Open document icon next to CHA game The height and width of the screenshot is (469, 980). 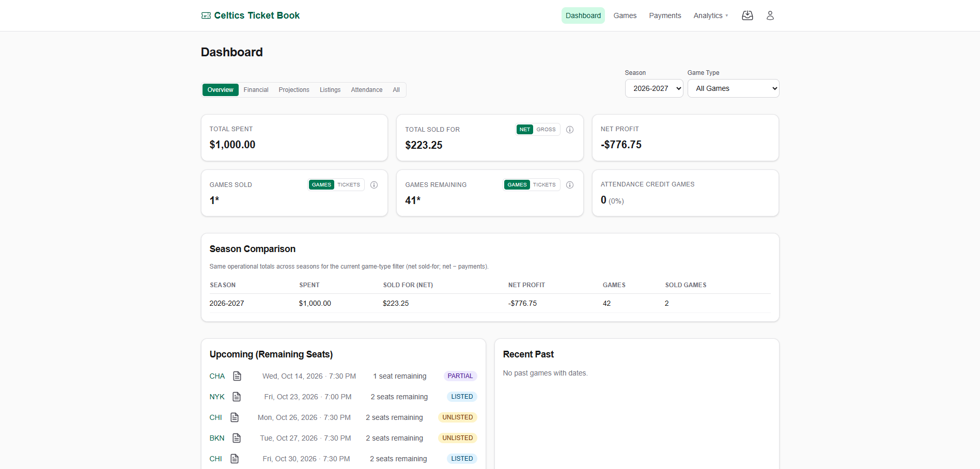[x=237, y=376]
